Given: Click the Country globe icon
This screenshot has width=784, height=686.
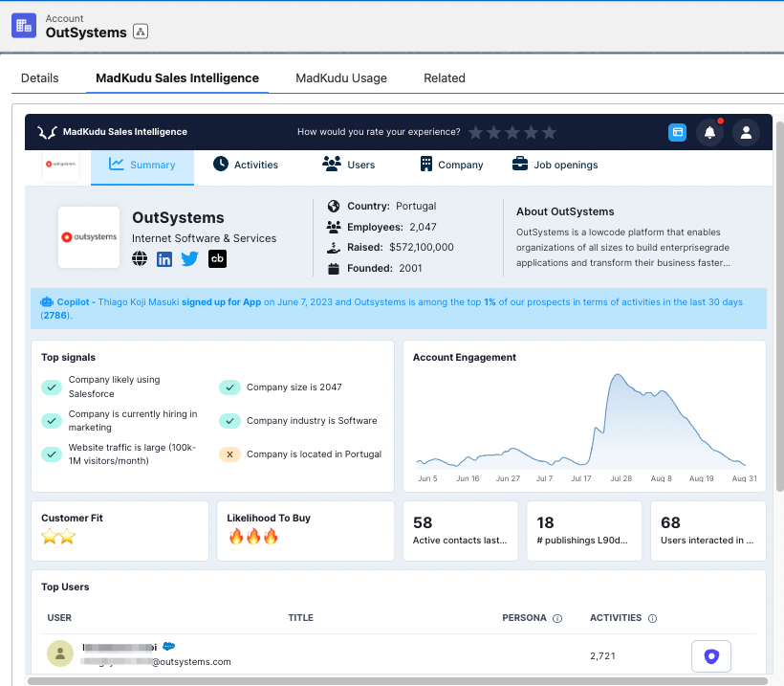Looking at the screenshot, I should point(334,206).
